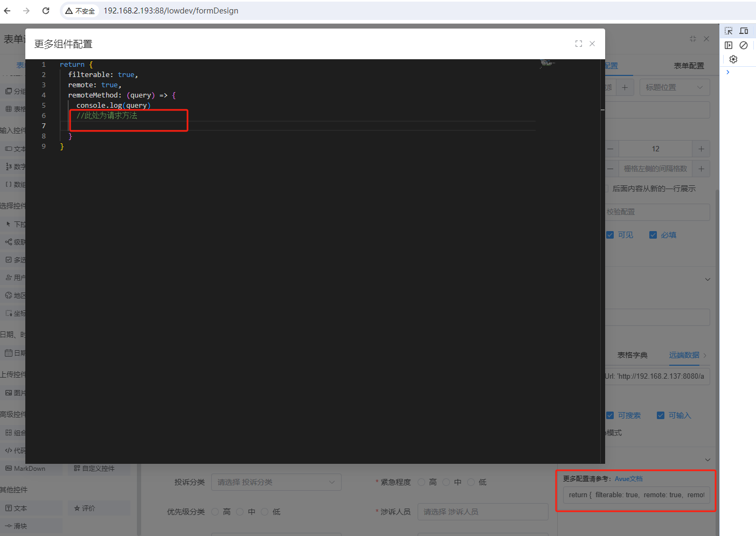Close the 更多组件配置 dialog
This screenshot has width=756, height=536.
point(592,44)
